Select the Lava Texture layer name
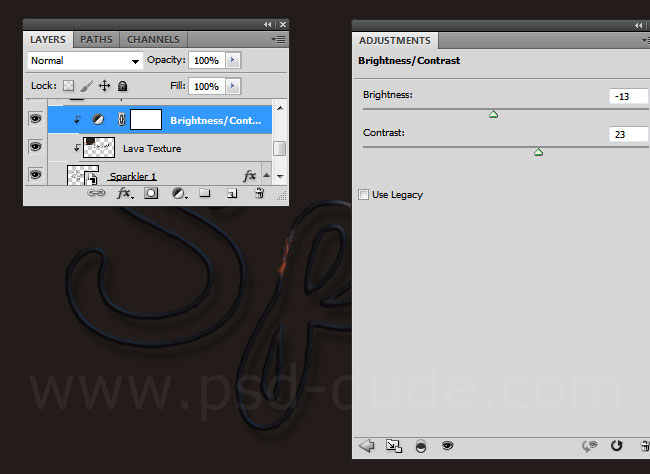650x474 pixels. pyautogui.click(x=152, y=148)
